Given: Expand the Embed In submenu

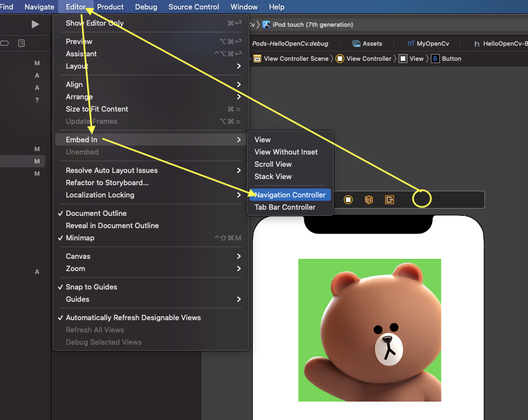Looking at the screenshot, I should [151, 139].
